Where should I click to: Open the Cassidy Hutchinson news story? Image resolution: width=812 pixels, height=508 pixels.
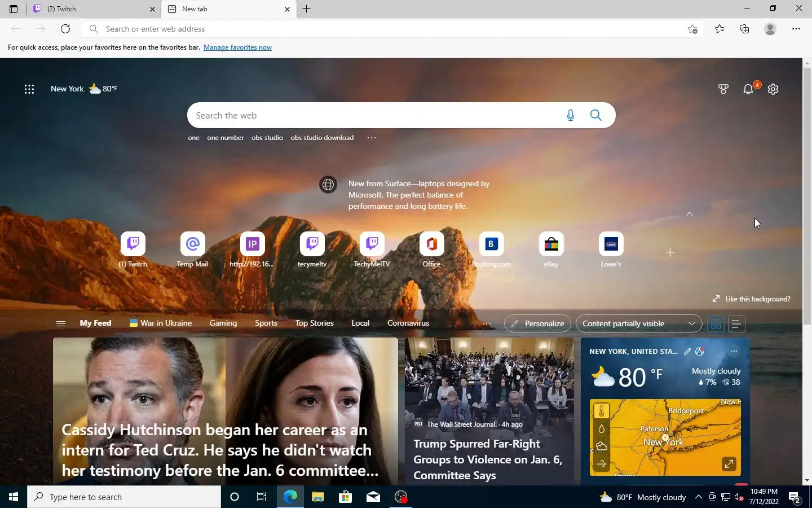(x=226, y=411)
